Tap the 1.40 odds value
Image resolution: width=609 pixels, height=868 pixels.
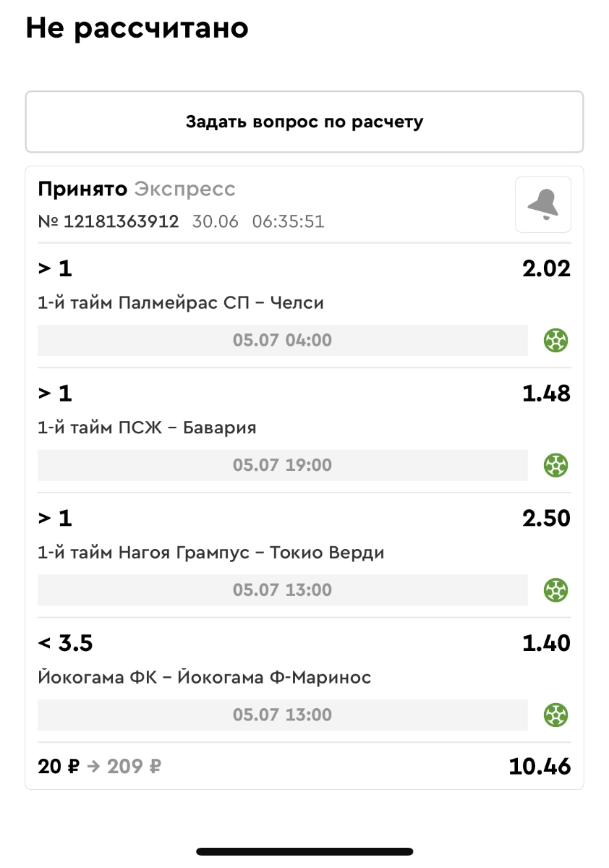546,643
